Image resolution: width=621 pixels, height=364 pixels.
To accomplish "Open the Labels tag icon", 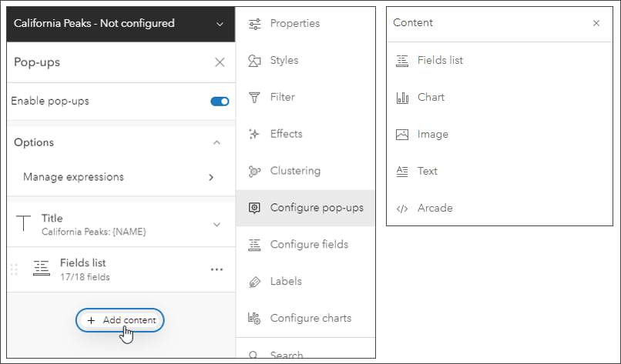I will (x=254, y=282).
